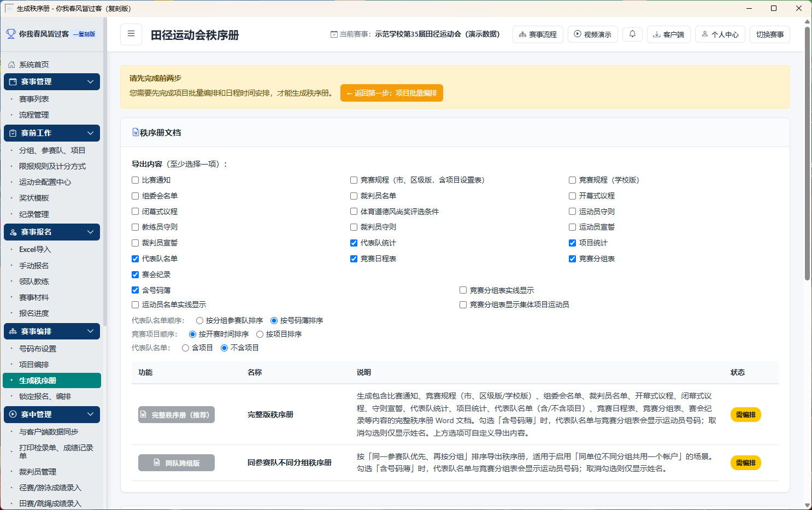Click the trophy logo icon
Viewport: 812px width, 510px height.
click(x=11, y=34)
